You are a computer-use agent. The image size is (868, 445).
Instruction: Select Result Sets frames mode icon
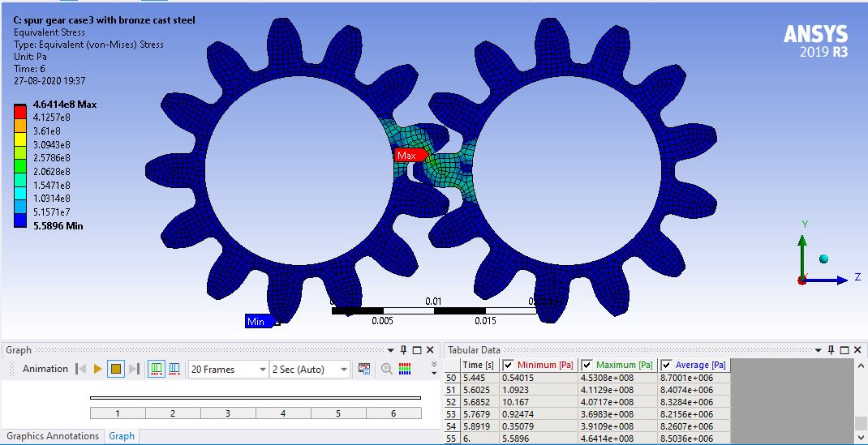point(174,369)
